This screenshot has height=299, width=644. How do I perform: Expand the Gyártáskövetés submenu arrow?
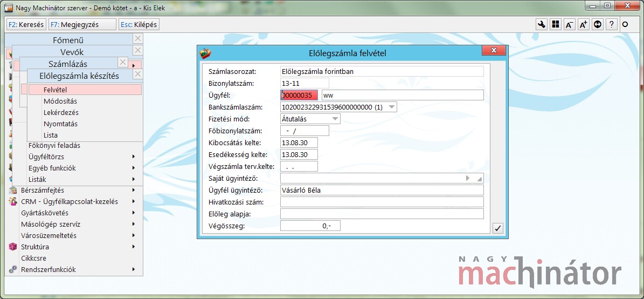click(134, 213)
